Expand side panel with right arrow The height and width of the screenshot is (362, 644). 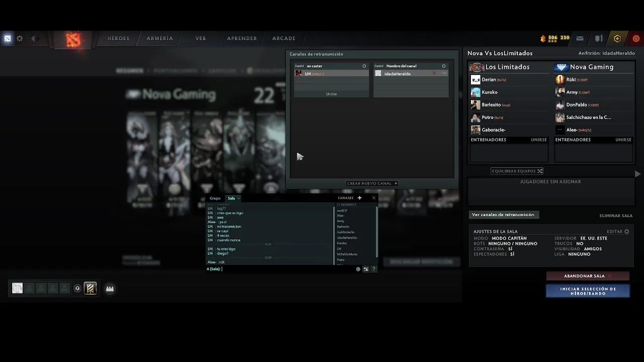click(x=637, y=174)
